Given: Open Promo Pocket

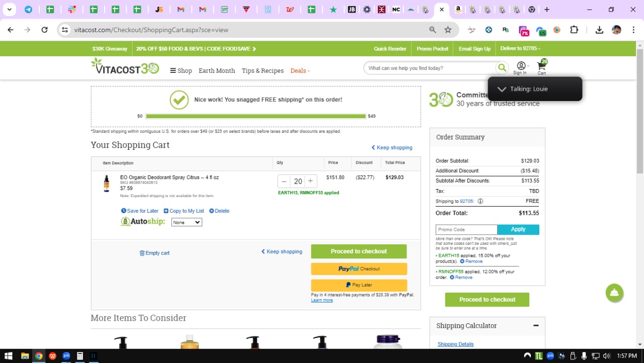Looking at the screenshot, I should click(433, 49).
